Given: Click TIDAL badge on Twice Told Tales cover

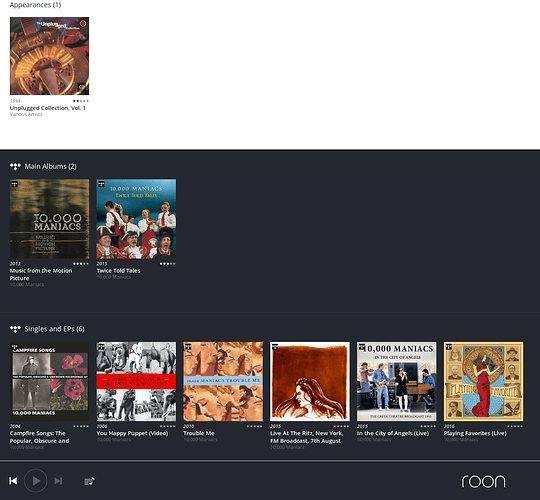Looking at the screenshot, I should [x=101, y=184].
